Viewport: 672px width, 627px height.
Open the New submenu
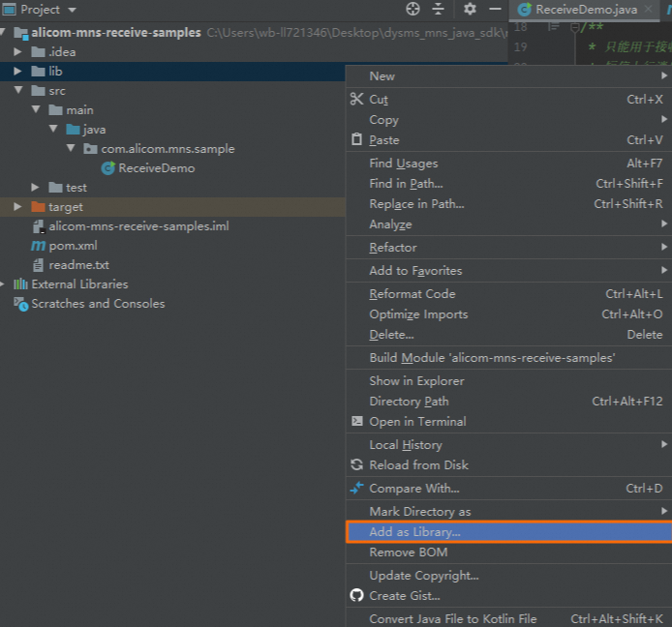(508, 76)
